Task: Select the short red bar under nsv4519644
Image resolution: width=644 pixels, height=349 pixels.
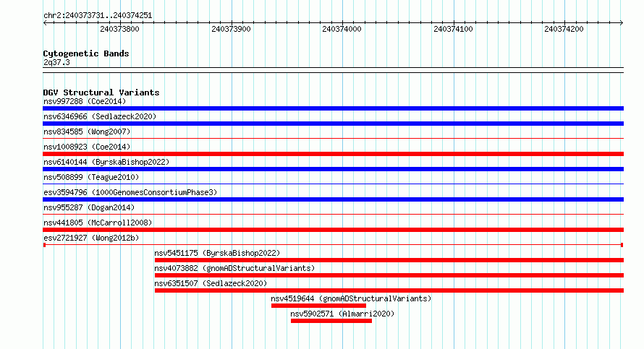Action: point(318,306)
